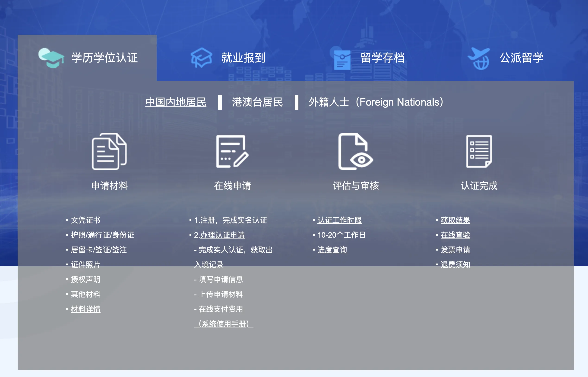Click the 评估与审核 document eye icon
The height and width of the screenshot is (377, 588).
coord(355,151)
